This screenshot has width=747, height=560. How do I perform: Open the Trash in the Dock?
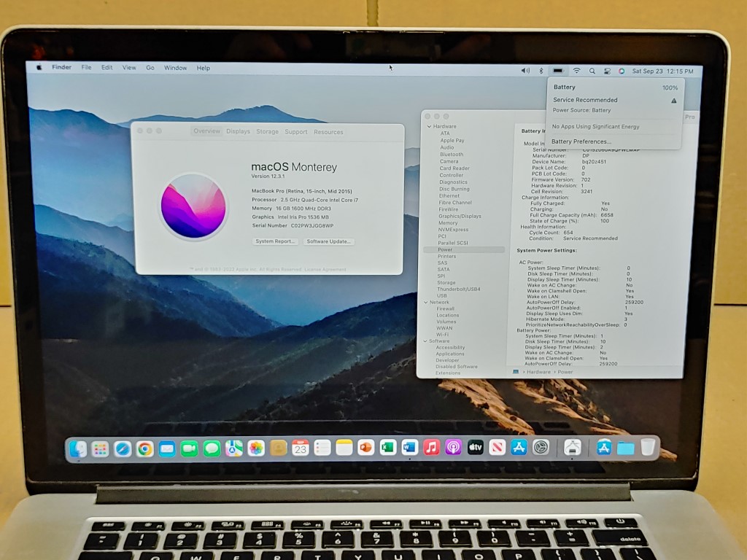pos(648,448)
